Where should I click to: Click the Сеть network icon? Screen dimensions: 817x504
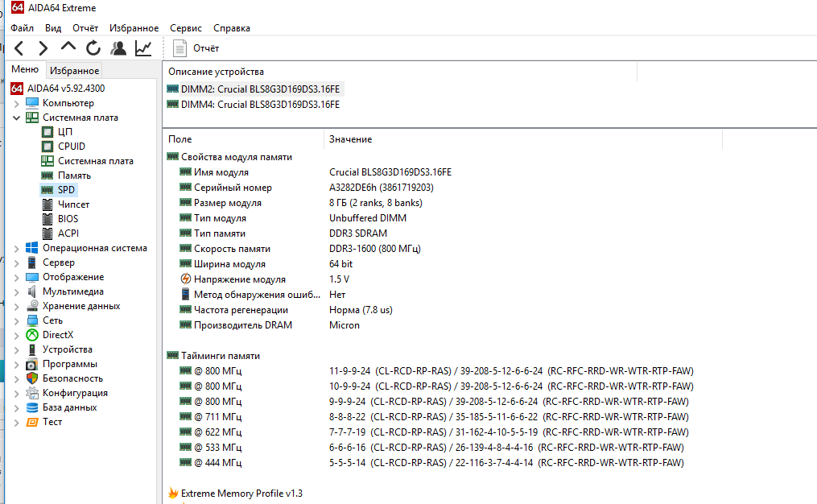(32, 320)
